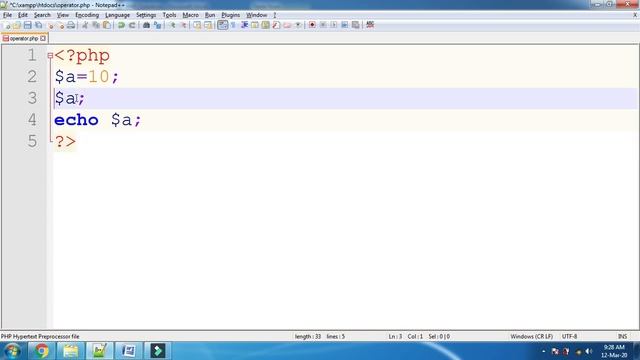Image resolution: width=640 pixels, height=360 pixels.
Task: Open the Run menu
Action: [210, 15]
